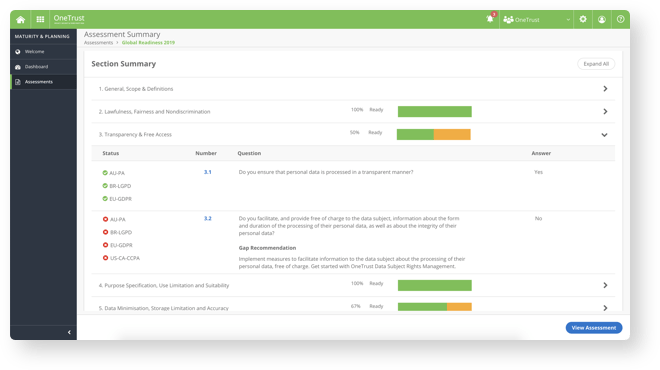Click the Dashboard gauge icon in the sidebar
Viewport: 660px width, 370px height.
[x=18, y=67]
